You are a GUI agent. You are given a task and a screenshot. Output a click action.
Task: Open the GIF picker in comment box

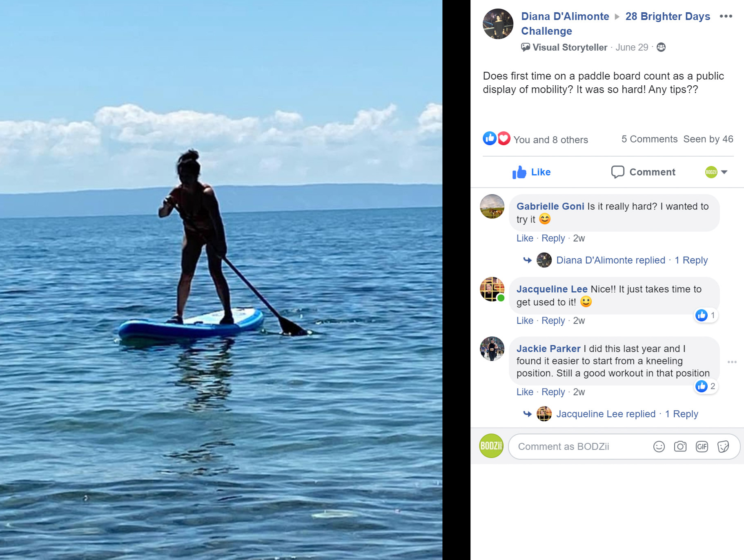point(702,447)
